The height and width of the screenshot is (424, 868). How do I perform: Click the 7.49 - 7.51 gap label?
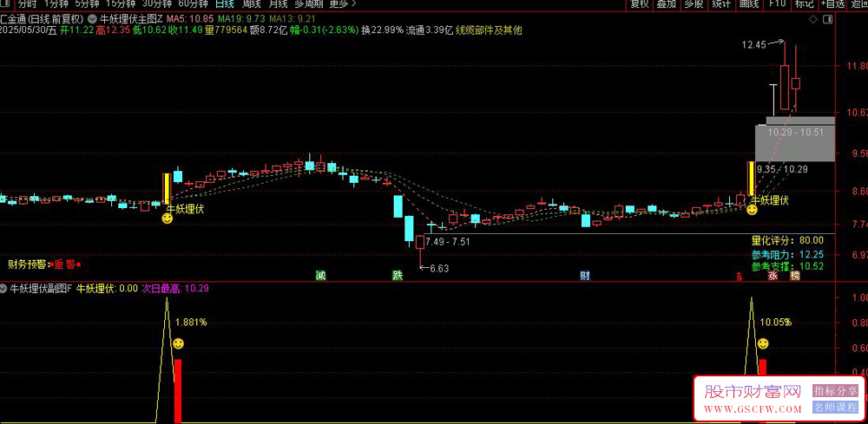click(x=448, y=241)
